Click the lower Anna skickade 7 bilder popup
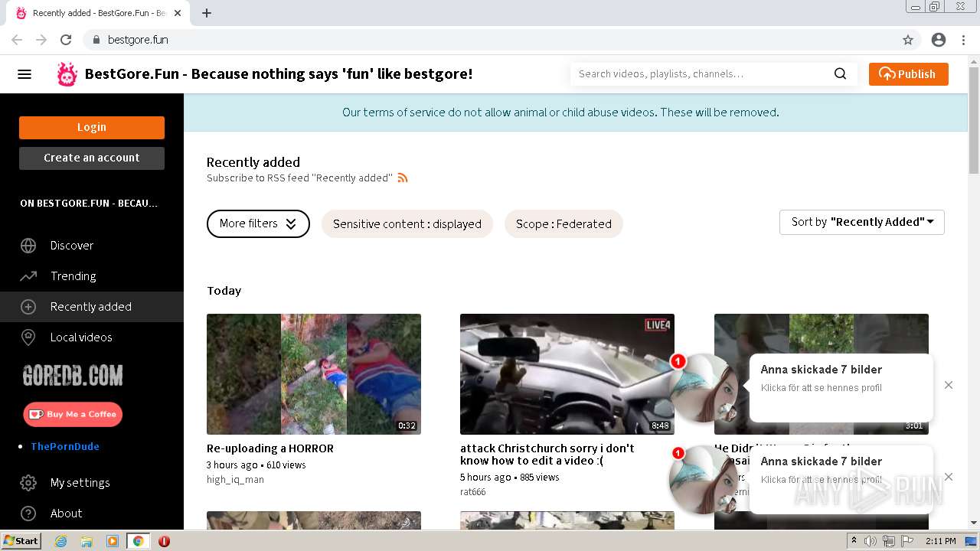The width and height of the screenshot is (980, 551). coord(841,480)
